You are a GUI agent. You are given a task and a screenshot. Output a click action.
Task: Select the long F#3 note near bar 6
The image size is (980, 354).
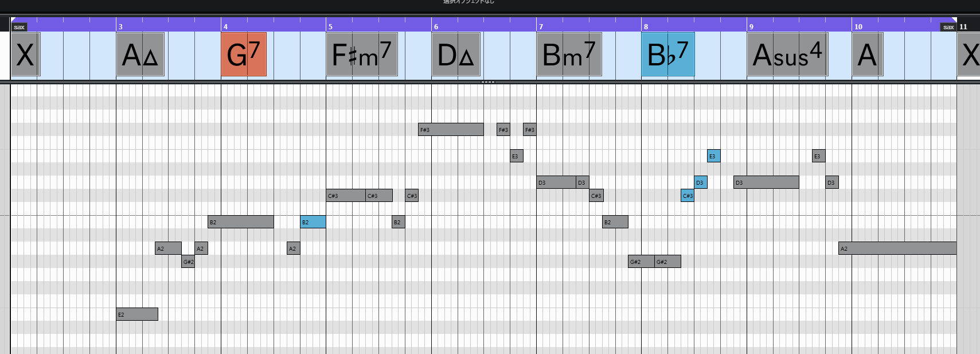(x=451, y=130)
